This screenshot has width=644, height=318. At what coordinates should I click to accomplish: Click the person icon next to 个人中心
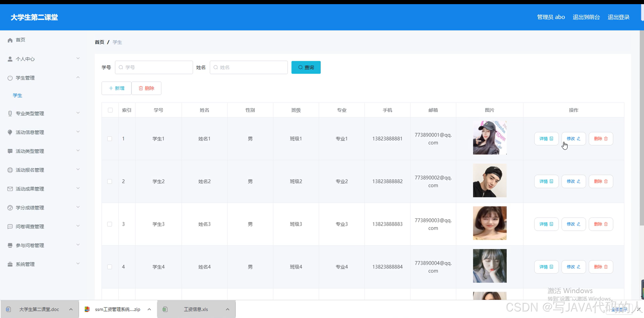pos(10,59)
